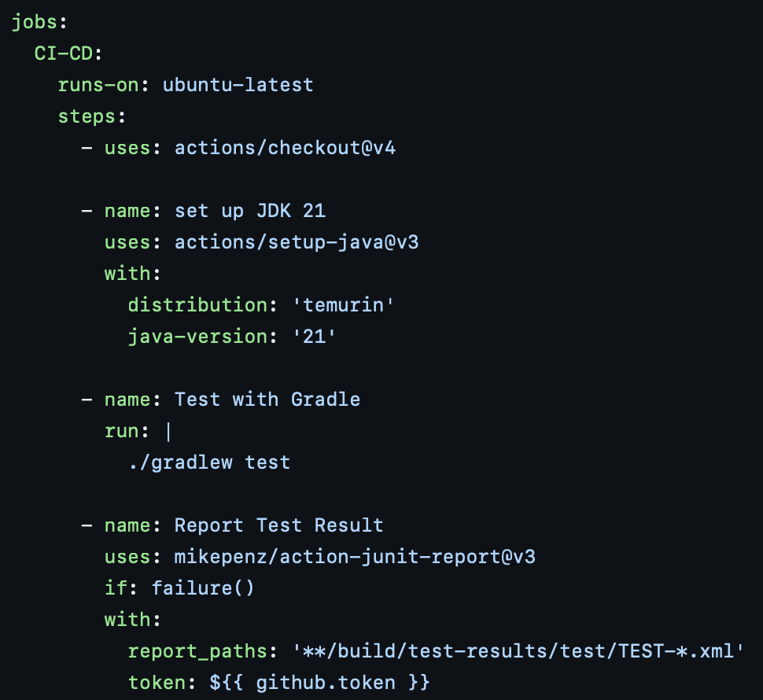The height and width of the screenshot is (700, 763).
Task: Click actions/setup-java@v3 reference
Action: click(x=297, y=242)
